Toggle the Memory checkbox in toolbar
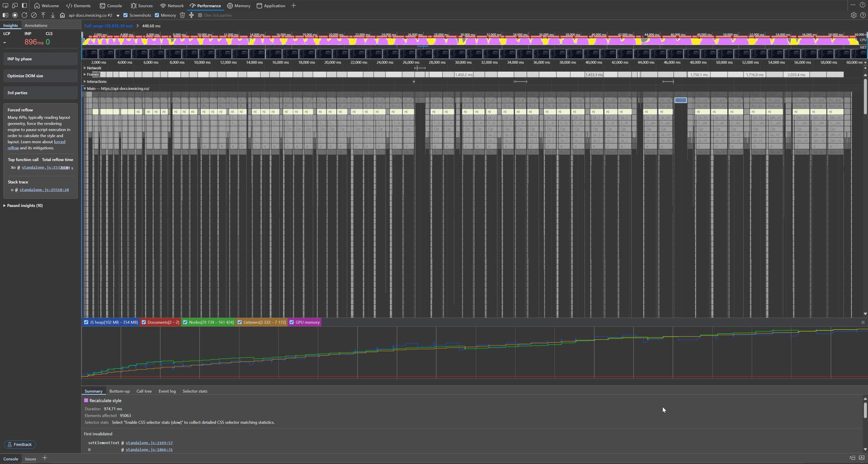The width and height of the screenshot is (868, 464). (157, 15)
